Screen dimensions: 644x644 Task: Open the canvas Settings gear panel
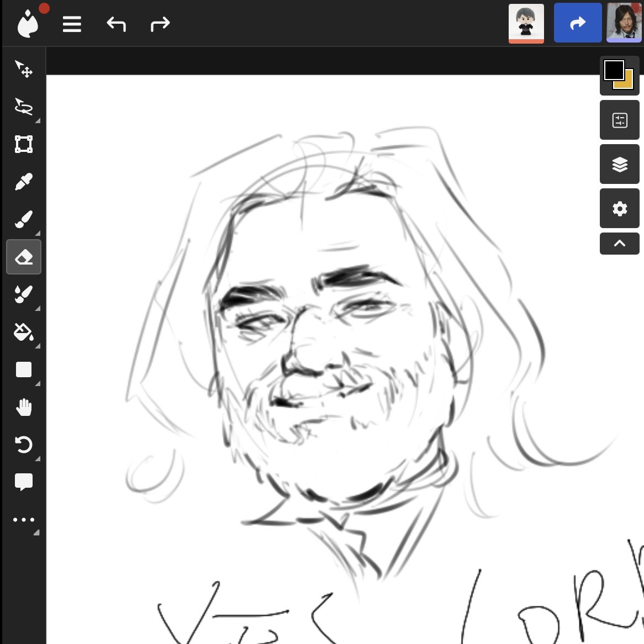(x=620, y=208)
